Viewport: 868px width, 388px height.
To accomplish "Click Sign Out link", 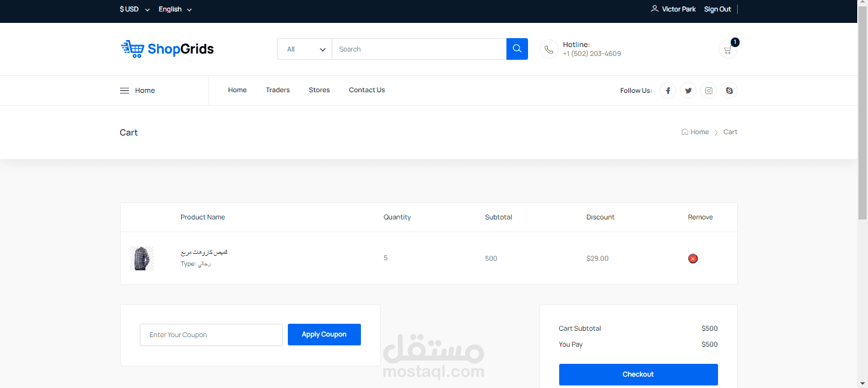I will pyautogui.click(x=717, y=9).
